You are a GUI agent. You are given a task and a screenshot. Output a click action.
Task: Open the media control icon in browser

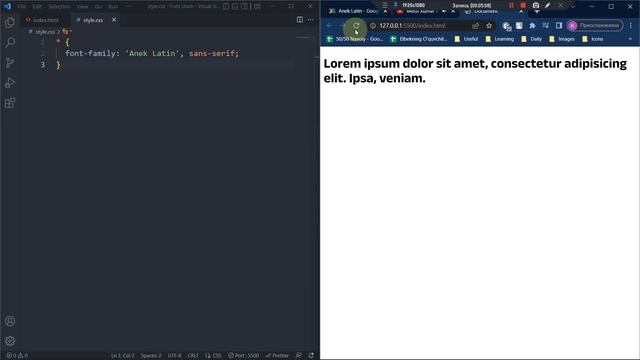pyautogui.click(x=545, y=25)
